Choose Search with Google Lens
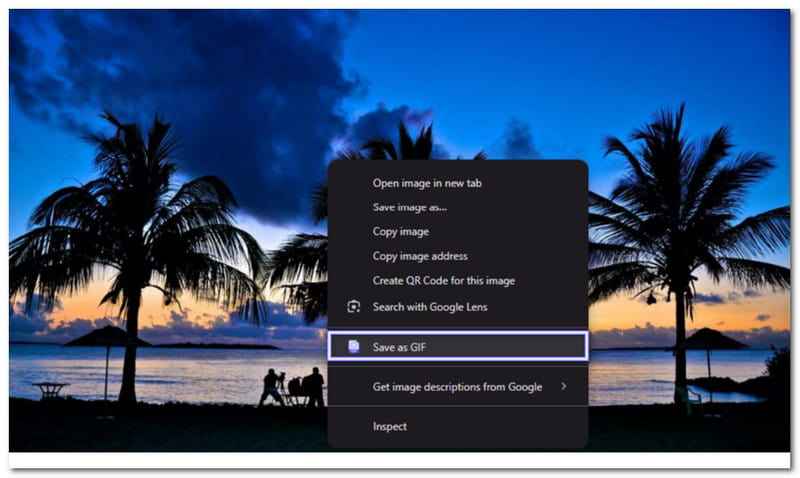 click(x=429, y=307)
